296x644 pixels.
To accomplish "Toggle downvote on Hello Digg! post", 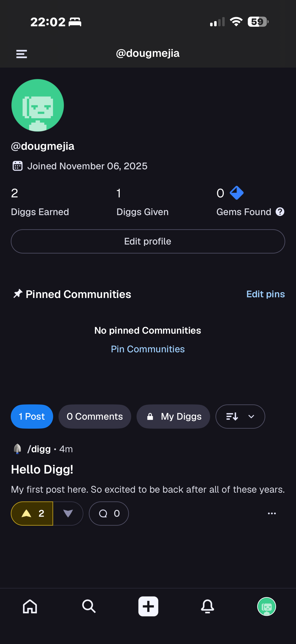I will (68, 514).
